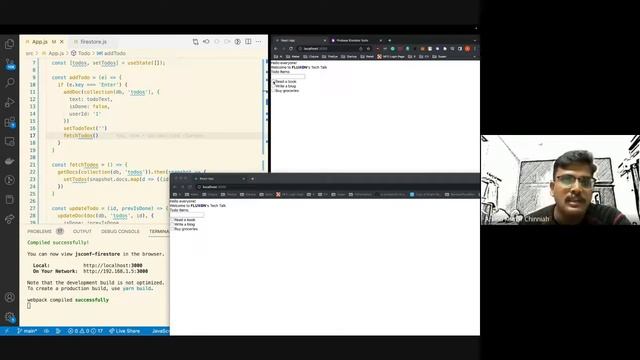Click the errors and warnings status item

coord(85,331)
